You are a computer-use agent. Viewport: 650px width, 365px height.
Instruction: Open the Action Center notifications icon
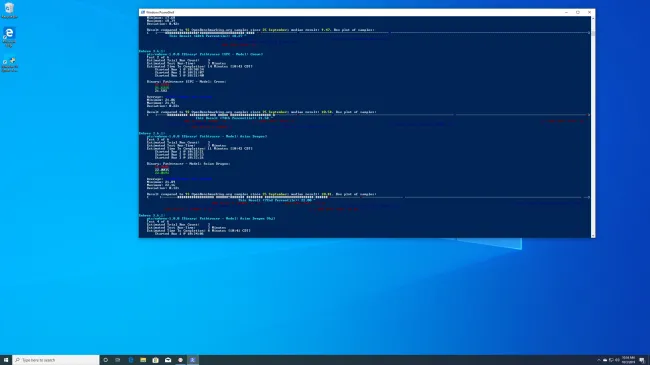[642, 360]
